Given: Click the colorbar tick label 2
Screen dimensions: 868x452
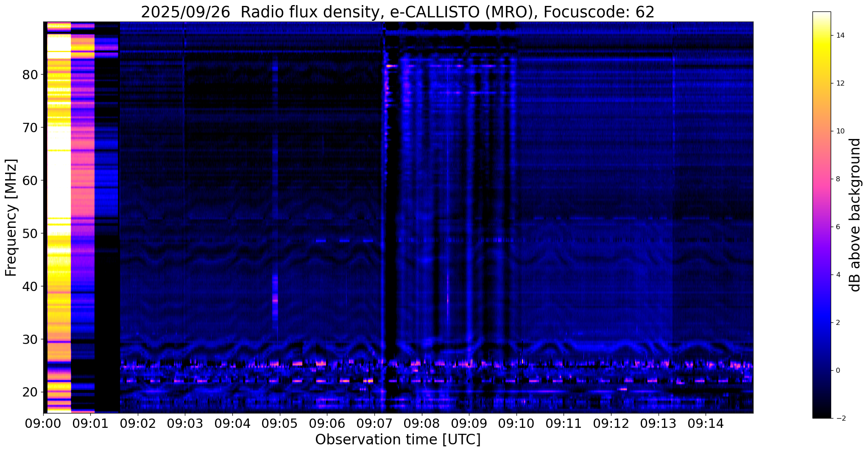Looking at the screenshot, I should [837, 323].
